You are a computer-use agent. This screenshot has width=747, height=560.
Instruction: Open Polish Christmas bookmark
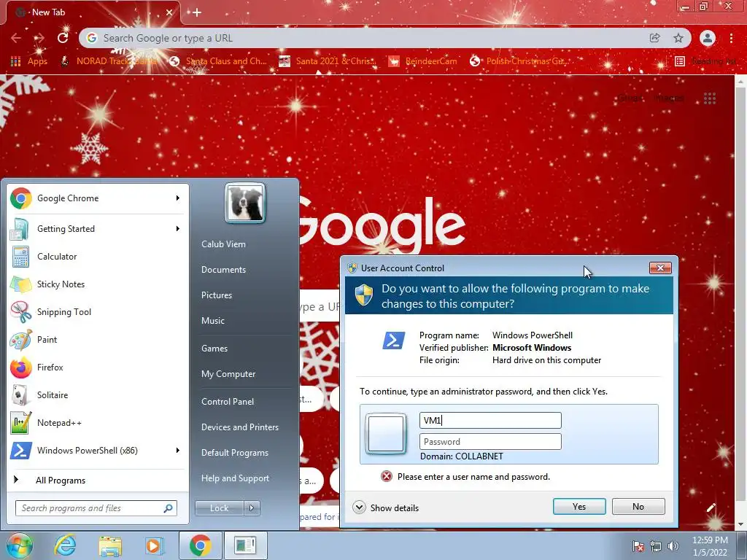point(519,61)
